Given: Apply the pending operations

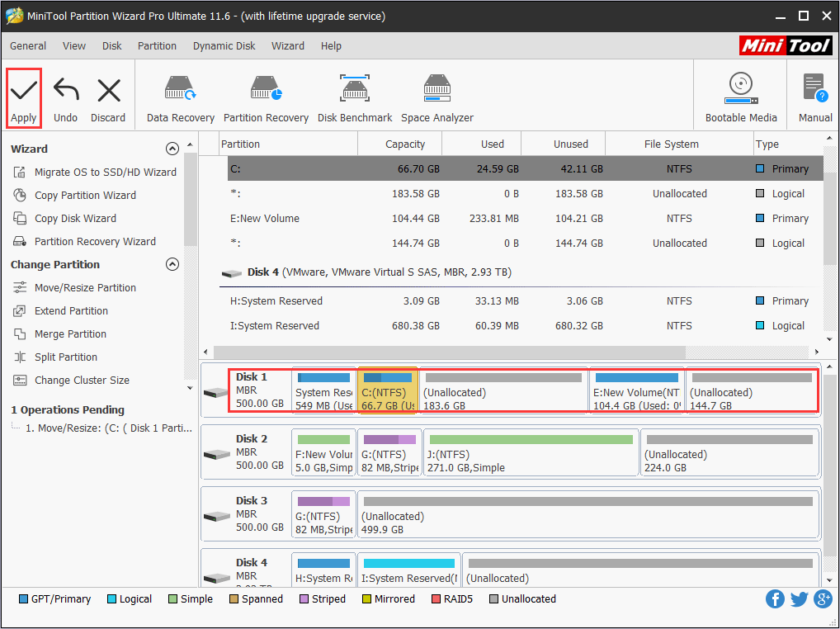Looking at the screenshot, I should [24, 98].
